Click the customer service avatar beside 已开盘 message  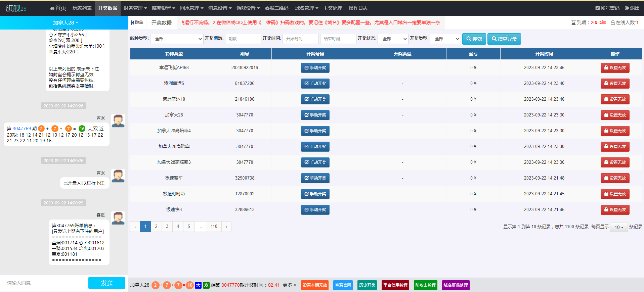pos(118,176)
